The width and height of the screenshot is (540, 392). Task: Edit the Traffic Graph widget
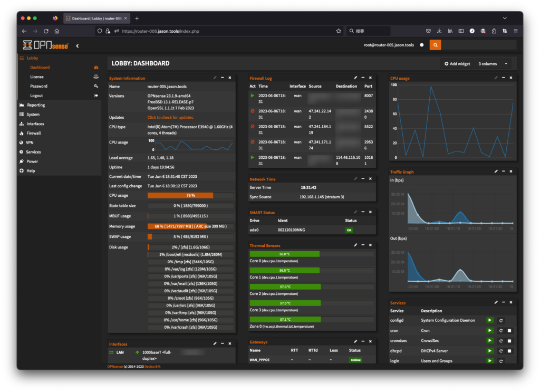pos(496,171)
